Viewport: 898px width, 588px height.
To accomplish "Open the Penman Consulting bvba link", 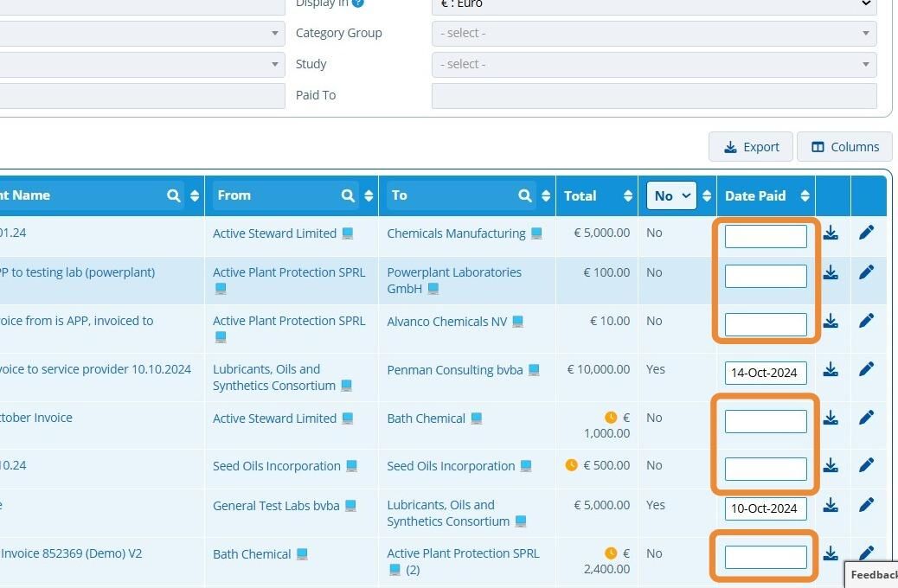I will click(x=455, y=370).
